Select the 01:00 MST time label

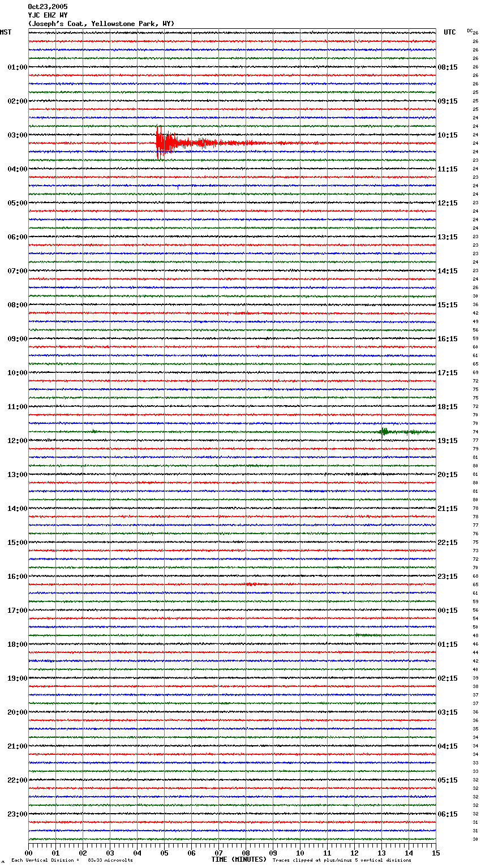point(18,67)
